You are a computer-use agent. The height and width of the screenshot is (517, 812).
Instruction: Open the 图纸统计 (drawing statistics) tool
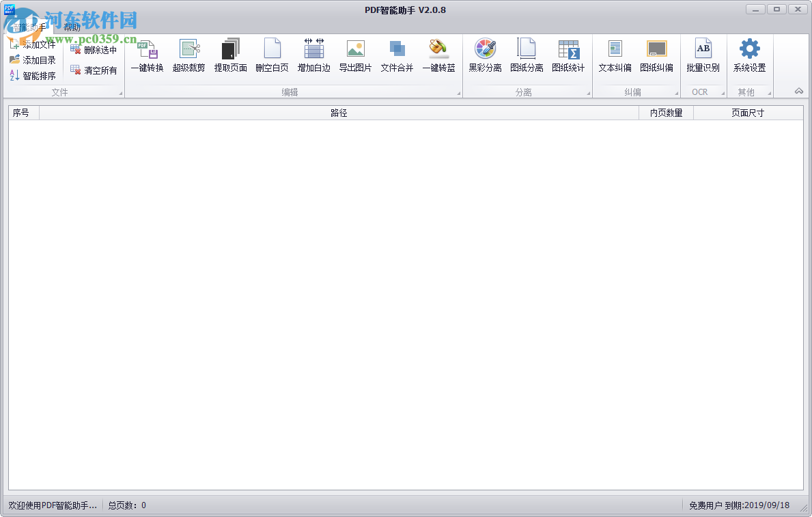[x=568, y=56]
